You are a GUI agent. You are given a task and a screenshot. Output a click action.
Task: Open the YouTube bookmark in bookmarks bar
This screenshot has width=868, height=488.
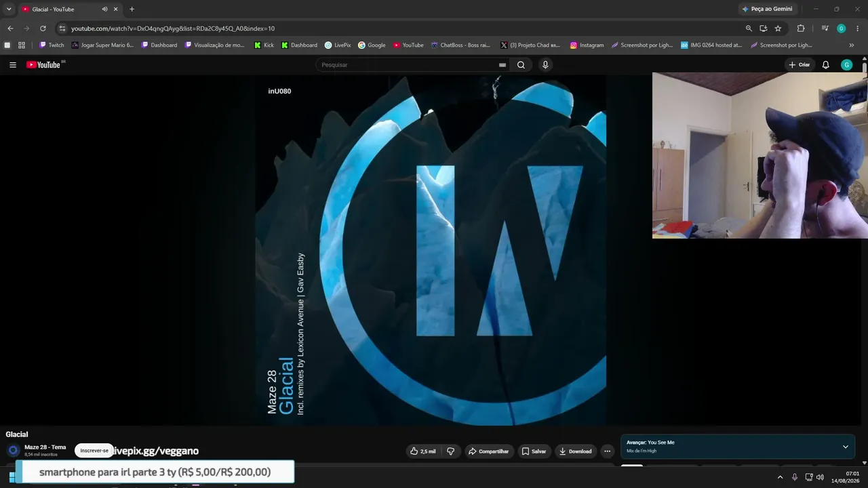408,45
